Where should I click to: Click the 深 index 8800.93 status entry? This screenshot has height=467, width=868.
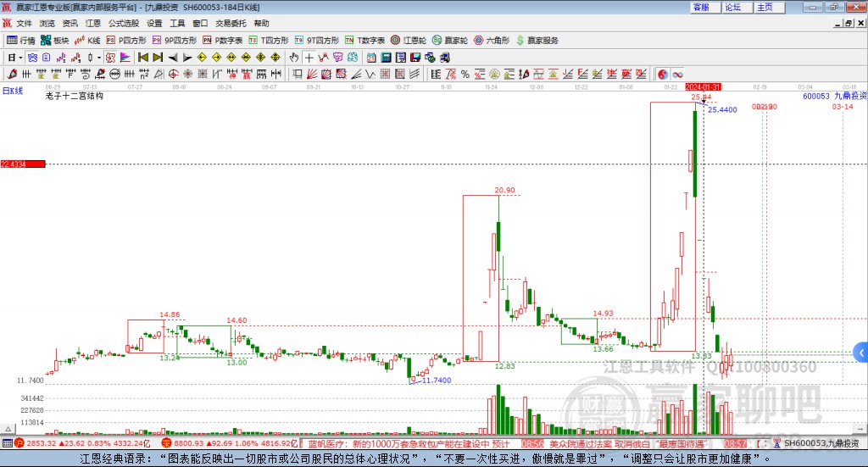[x=230, y=444]
